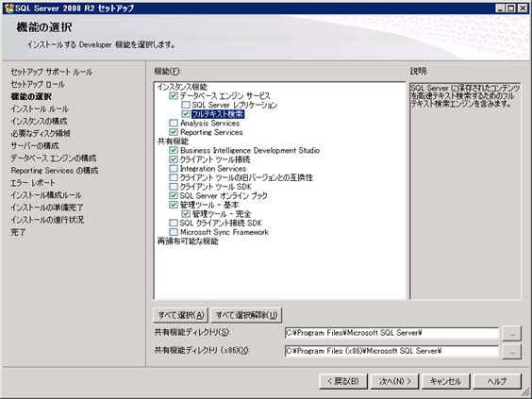The height and width of the screenshot is (399, 532).
Task: Toggle the Reporting Services checkbox
Action: (x=174, y=132)
